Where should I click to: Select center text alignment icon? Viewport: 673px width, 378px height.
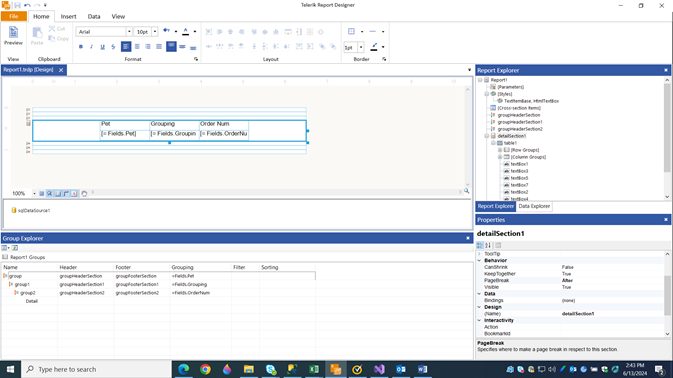pos(137,46)
